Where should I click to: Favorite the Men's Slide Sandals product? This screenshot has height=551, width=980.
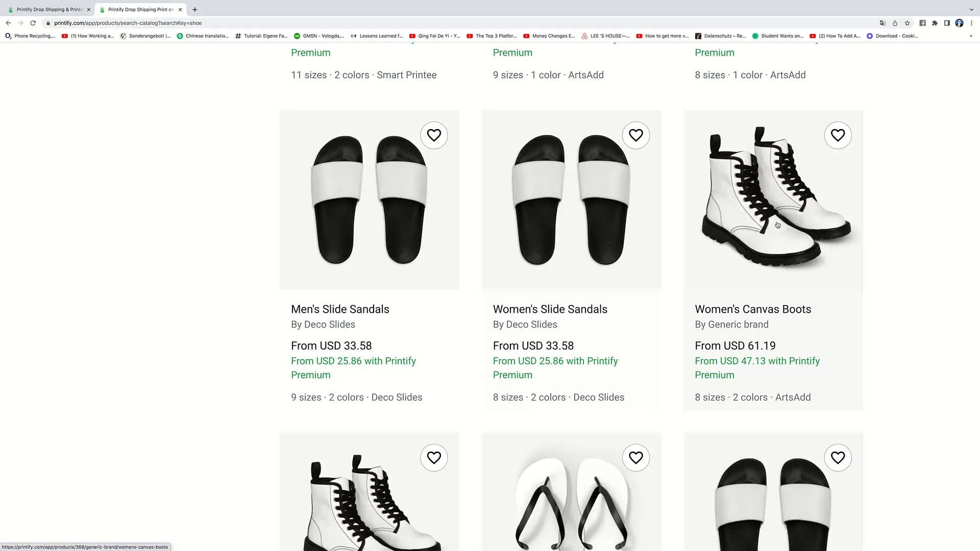tap(434, 135)
